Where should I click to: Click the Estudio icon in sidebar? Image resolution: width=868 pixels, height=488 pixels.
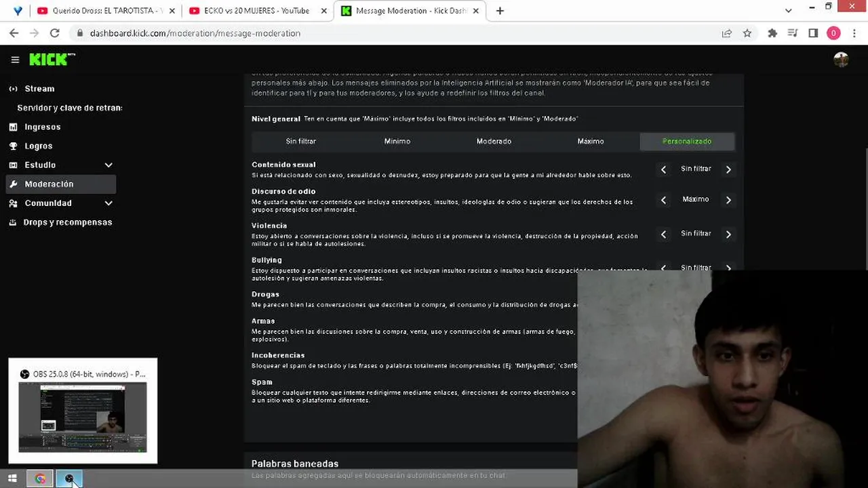[x=13, y=165]
